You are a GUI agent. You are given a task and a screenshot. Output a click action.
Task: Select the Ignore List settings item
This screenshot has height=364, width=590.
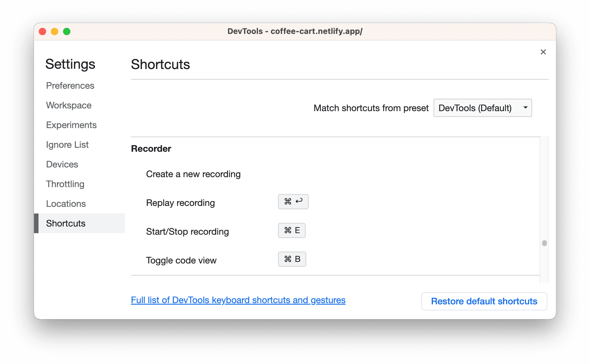(67, 144)
